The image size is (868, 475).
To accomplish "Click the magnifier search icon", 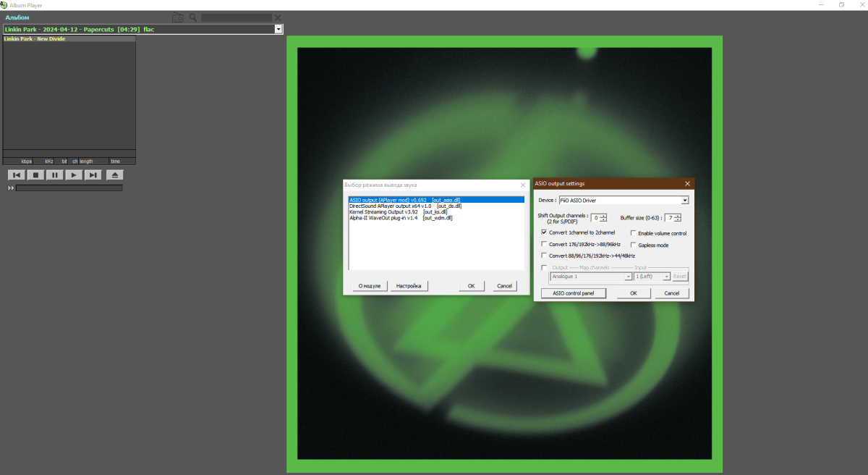I will [x=193, y=17].
